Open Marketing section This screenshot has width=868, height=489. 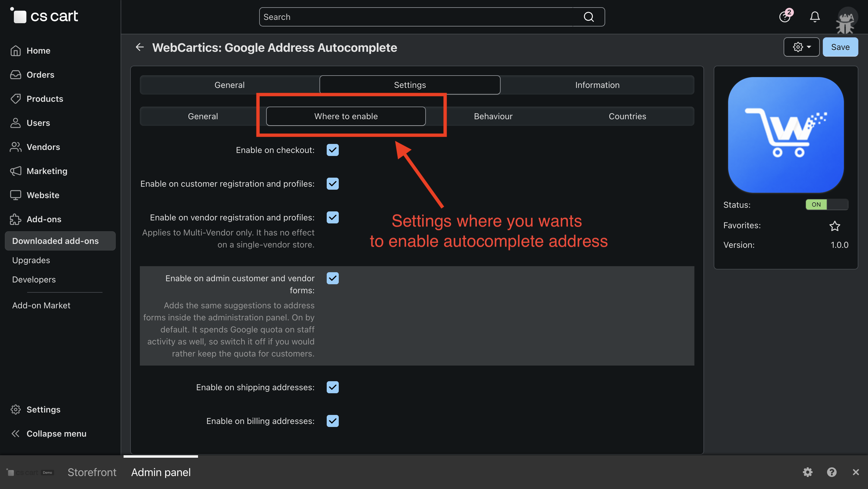coord(47,171)
